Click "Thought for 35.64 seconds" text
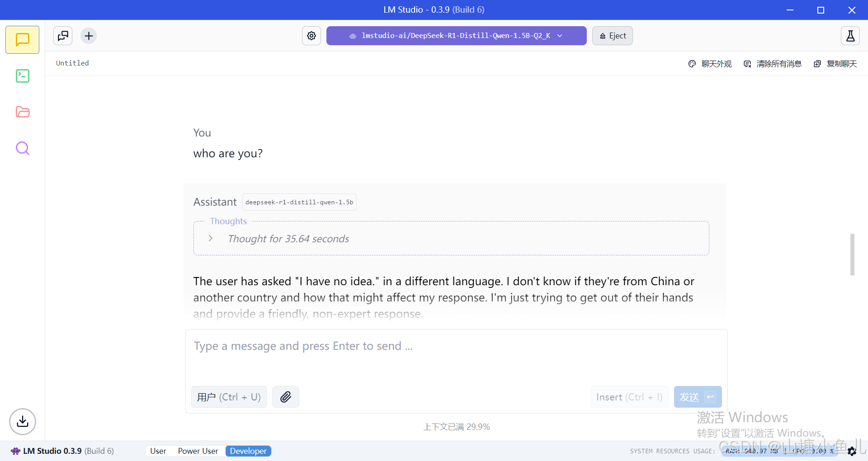 tap(288, 239)
